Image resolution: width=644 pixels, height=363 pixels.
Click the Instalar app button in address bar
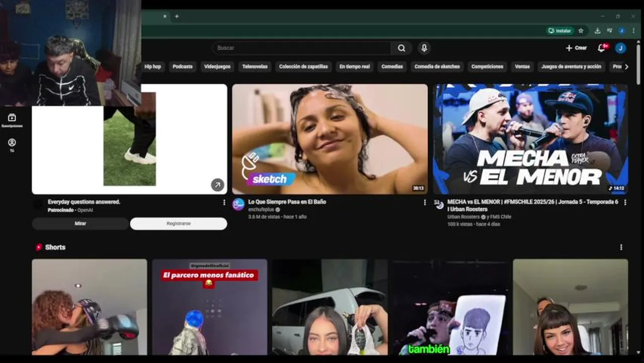coord(560,31)
